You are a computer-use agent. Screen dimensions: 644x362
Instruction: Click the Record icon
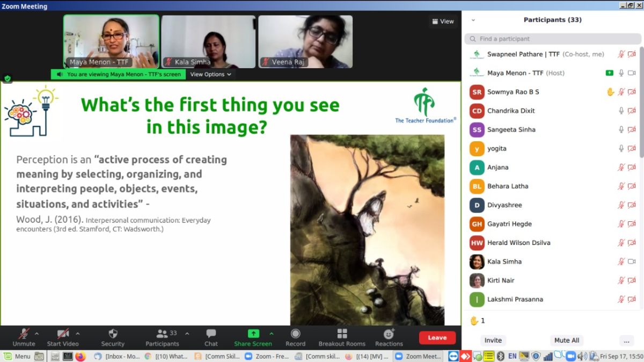295,334
